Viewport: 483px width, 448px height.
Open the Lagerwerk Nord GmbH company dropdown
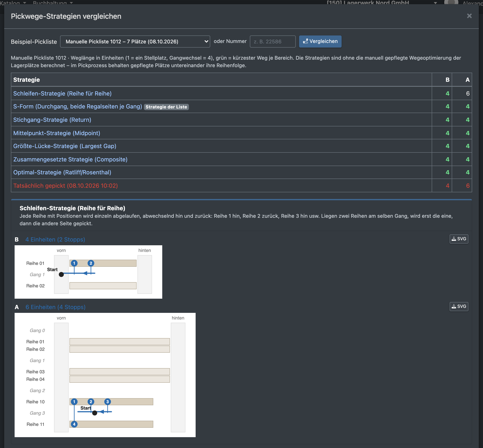pyautogui.click(x=382, y=3)
